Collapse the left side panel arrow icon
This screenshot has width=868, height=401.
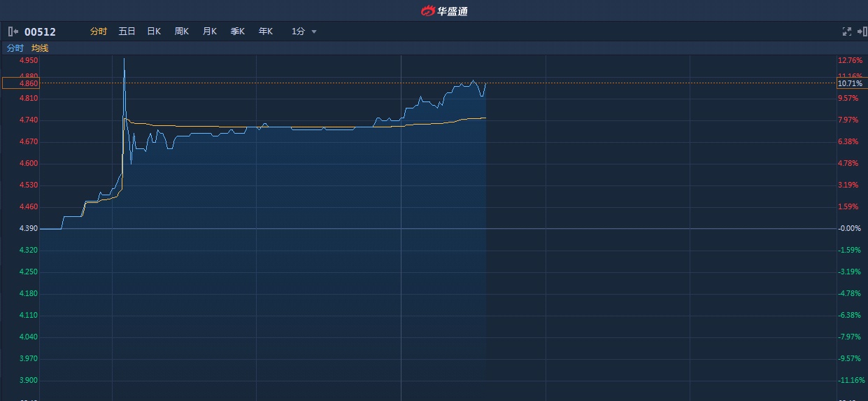tap(13, 31)
